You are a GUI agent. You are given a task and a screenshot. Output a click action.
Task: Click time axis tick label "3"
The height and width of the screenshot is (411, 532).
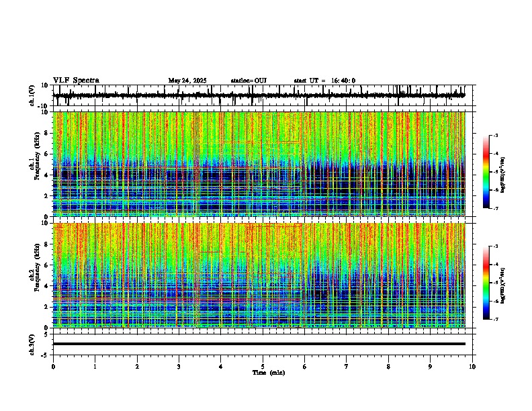tap(179, 366)
